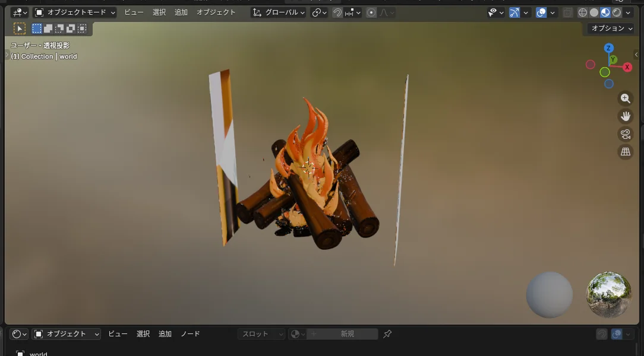
Task: Click the pan hand icon in viewport
Action: 625,116
